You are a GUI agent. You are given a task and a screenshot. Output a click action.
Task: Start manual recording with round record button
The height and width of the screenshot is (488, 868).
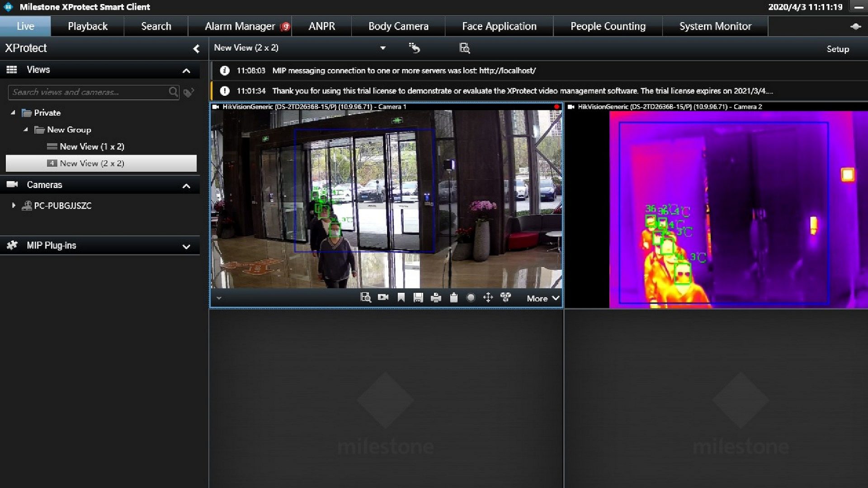[x=471, y=298]
